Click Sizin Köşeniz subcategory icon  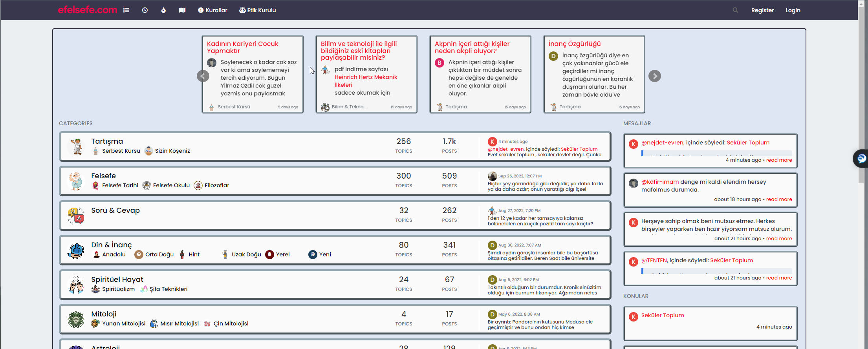(148, 151)
